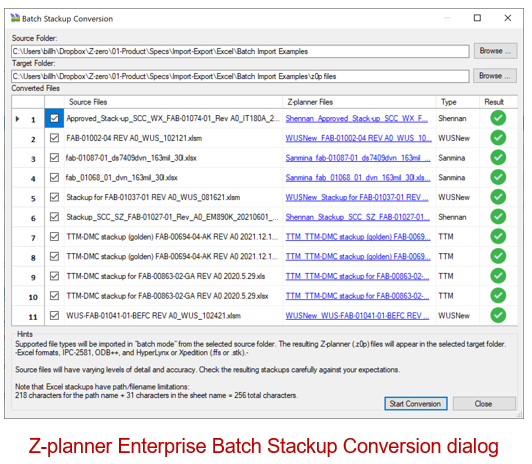Open the WUSNew_WUS-FAB-01041-01-BEFC link
Screen dimensions: 532x464
[x=357, y=315]
